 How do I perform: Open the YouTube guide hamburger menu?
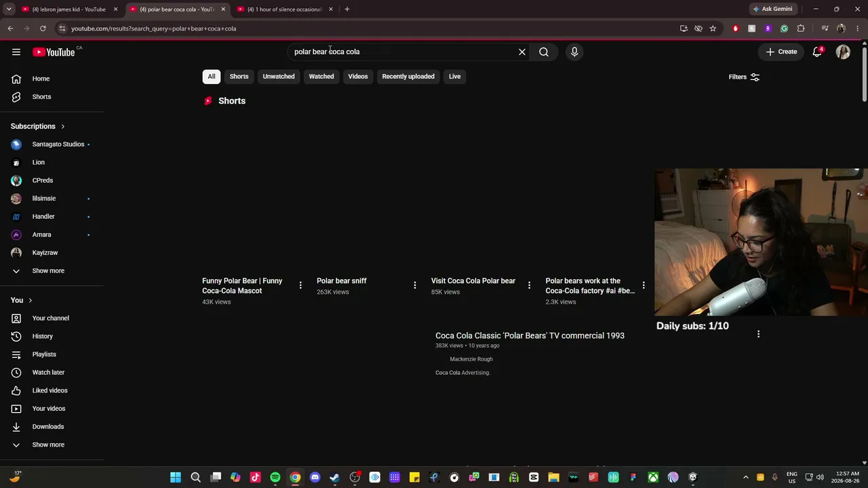click(16, 52)
